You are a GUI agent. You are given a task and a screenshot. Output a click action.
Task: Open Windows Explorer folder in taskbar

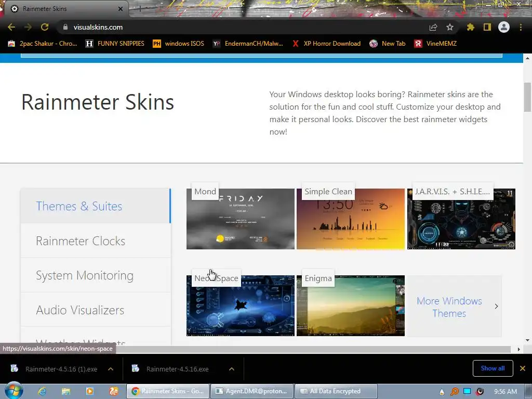(66, 391)
